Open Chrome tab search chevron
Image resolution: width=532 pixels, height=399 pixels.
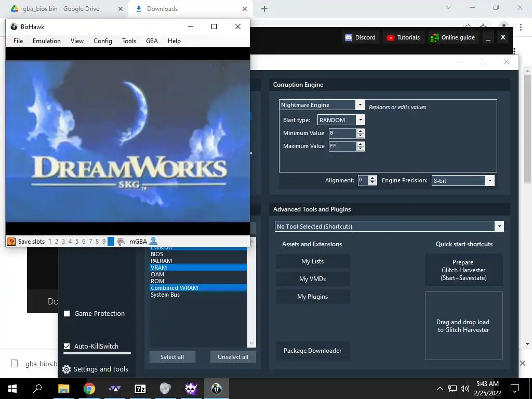[x=448, y=7]
